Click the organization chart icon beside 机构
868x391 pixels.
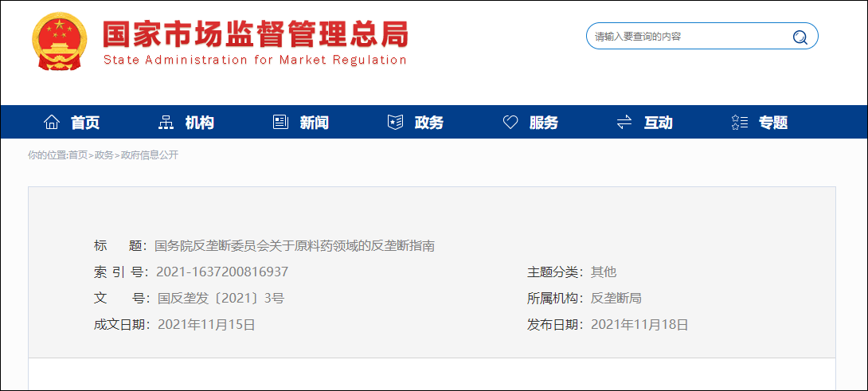point(166,123)
